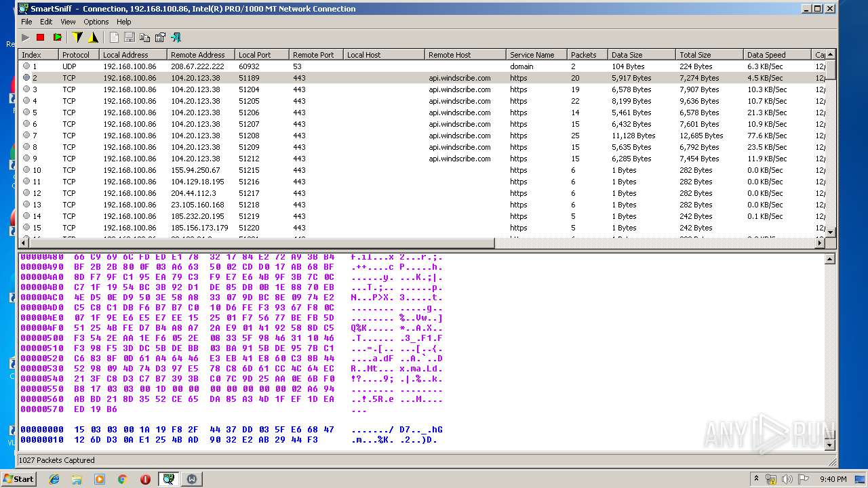Viewport: 868px width, 488px height.
Task: Click lower hex pane scrollbar up arrow
Action: (830, 259)
